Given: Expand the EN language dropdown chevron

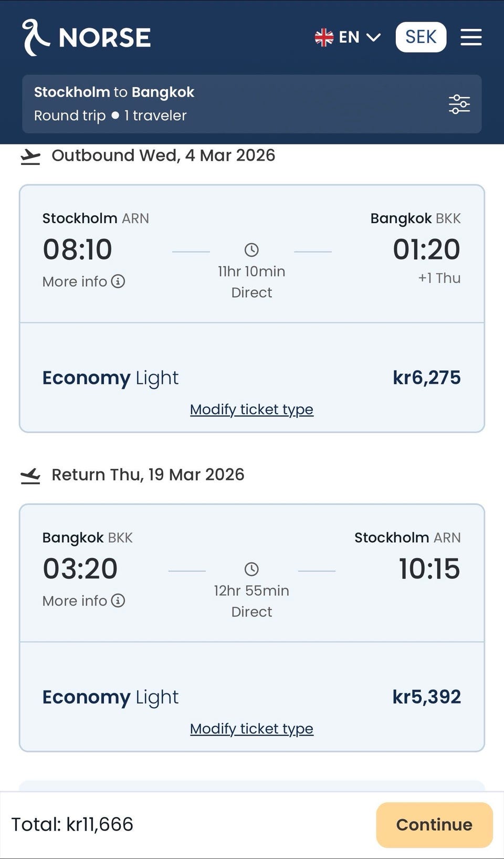Looking at the screenshot, I should 373,37.
